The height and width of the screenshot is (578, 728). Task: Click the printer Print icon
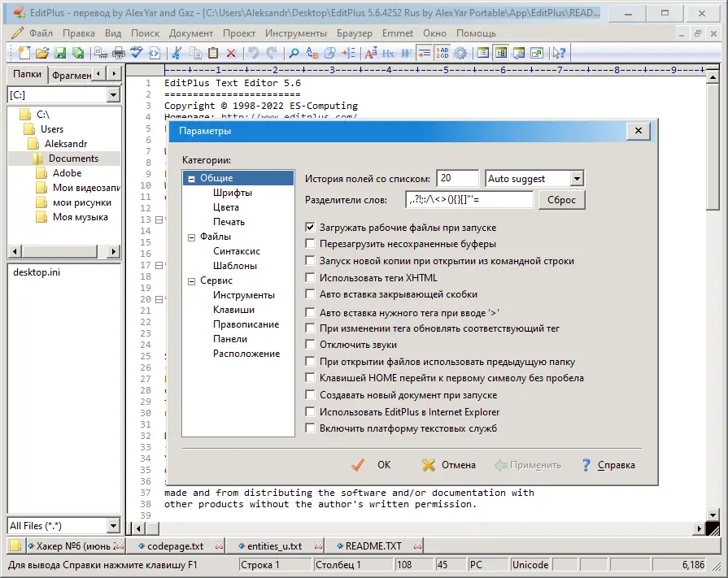(x=119, y=53)
